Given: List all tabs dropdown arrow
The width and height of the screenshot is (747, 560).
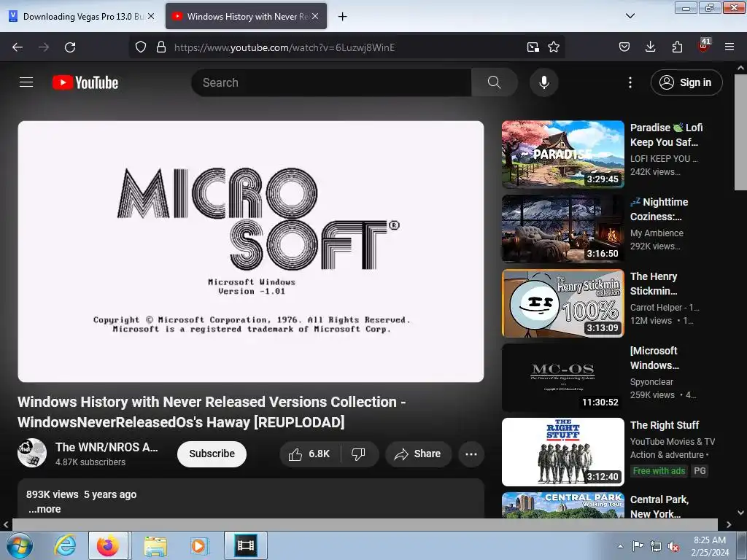Looking at the screenshot, I should click(630, 16).
